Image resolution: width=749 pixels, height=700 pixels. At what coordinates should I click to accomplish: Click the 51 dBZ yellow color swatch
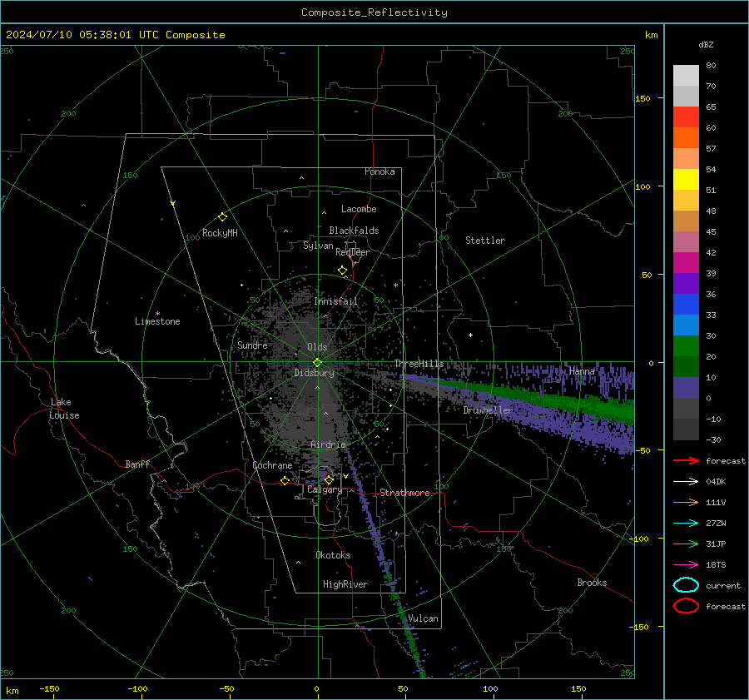click(x=686, y=180)
